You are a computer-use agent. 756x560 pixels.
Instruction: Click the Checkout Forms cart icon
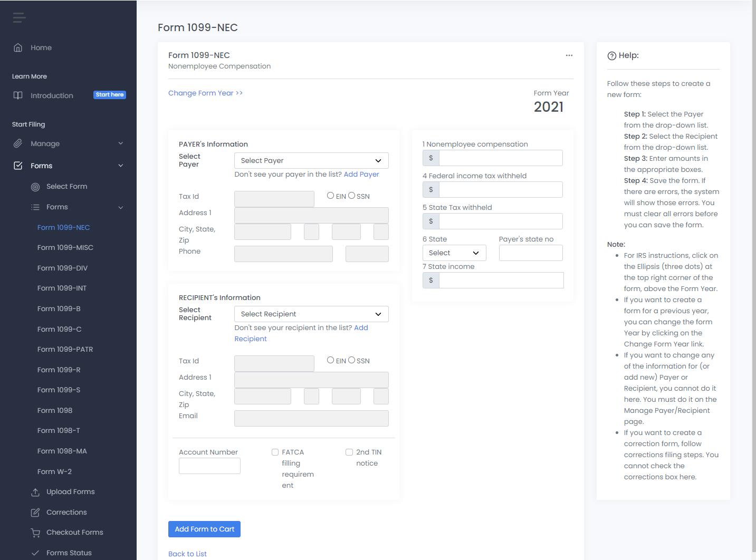tap(35, 533)
